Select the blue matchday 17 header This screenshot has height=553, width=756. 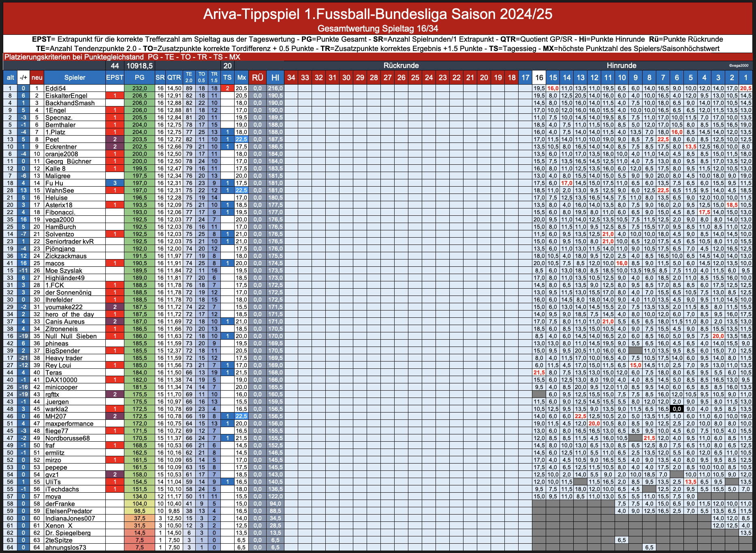(x=525, y=77)
